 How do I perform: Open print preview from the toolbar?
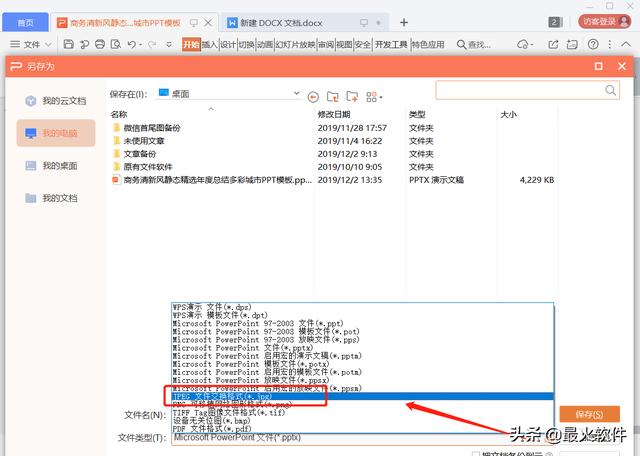click(116, 44)
